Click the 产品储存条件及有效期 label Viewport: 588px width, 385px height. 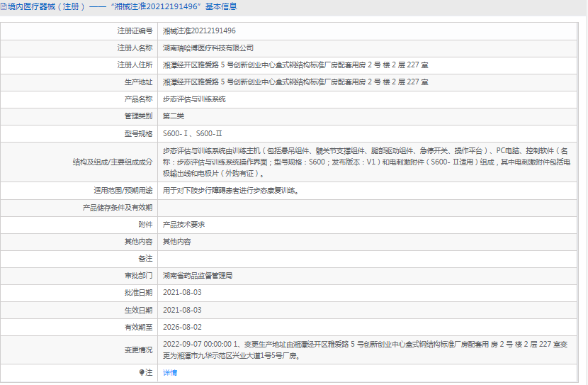[x=118, y=207]
